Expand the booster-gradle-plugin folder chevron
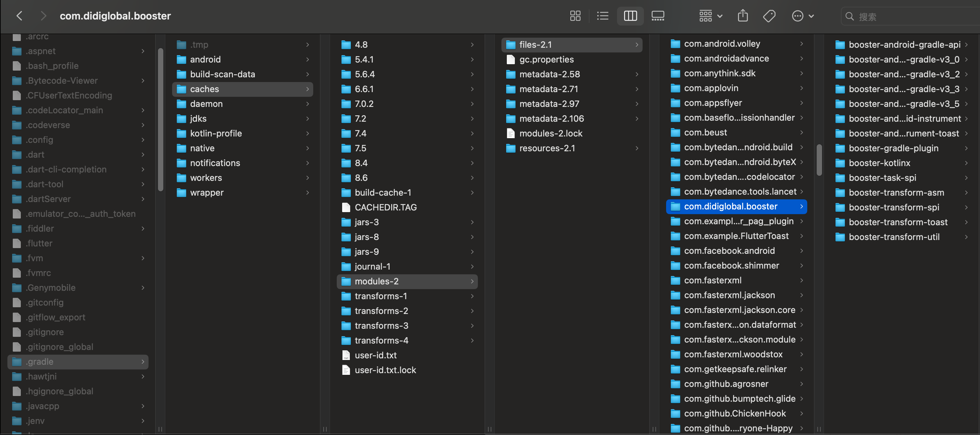Image resolution: width=980 pixels, height=435 pixels. point(966,148)
